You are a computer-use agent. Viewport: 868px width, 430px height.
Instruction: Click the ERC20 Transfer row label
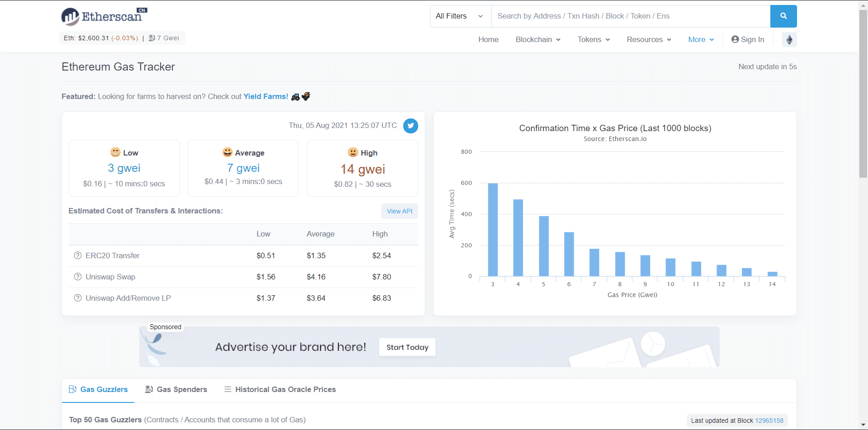click(113, 255)
